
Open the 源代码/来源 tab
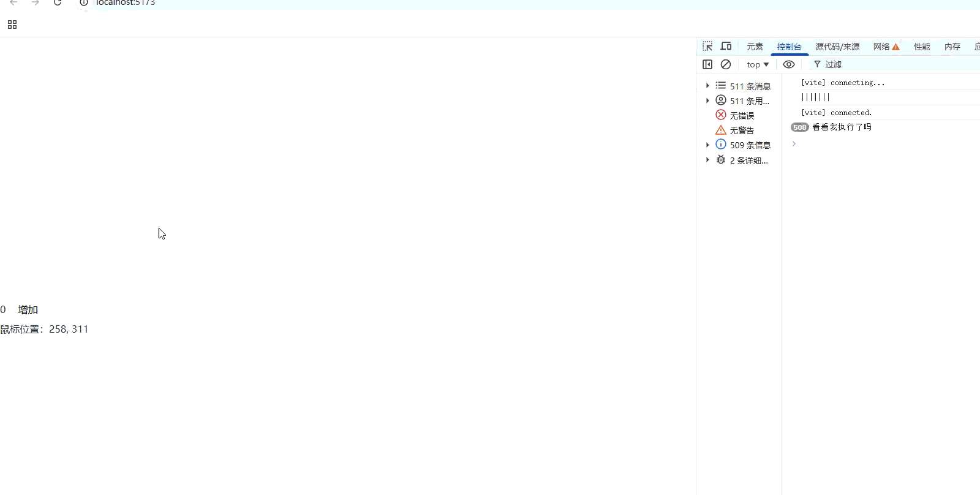(837, 47)
